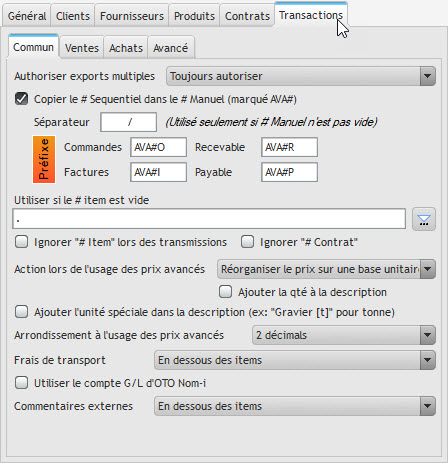Click the filter icon button beside item field
Viewport: 448px width, 463px height.
[x=424, y=219]
